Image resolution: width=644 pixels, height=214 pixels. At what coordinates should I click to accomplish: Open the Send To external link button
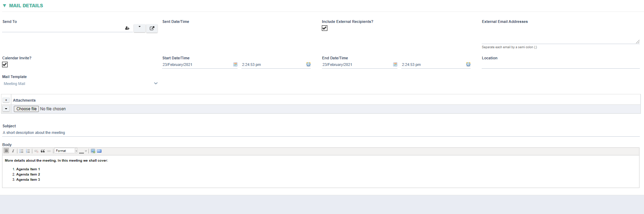pyautogui.click(x=152, y=28)
